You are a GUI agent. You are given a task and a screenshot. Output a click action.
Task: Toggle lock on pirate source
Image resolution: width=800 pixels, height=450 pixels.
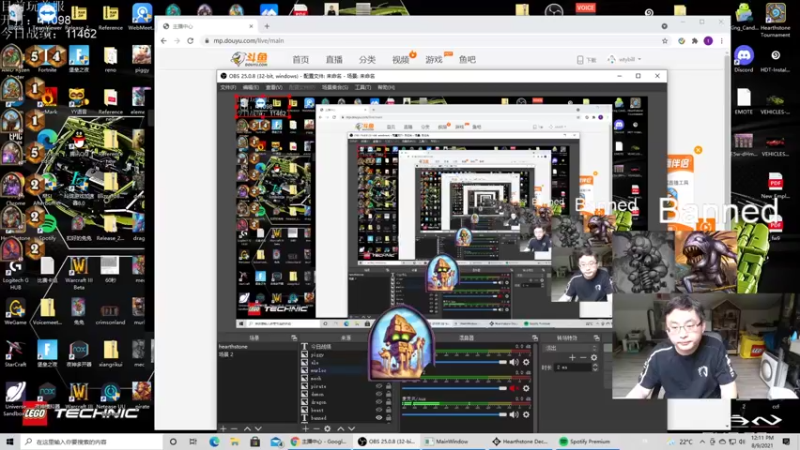389,386
